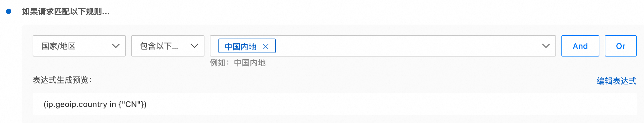Screen dimensions: 644x123
Task: Click the "CN" value in the expression preview
Action: [x=132, y=104]
